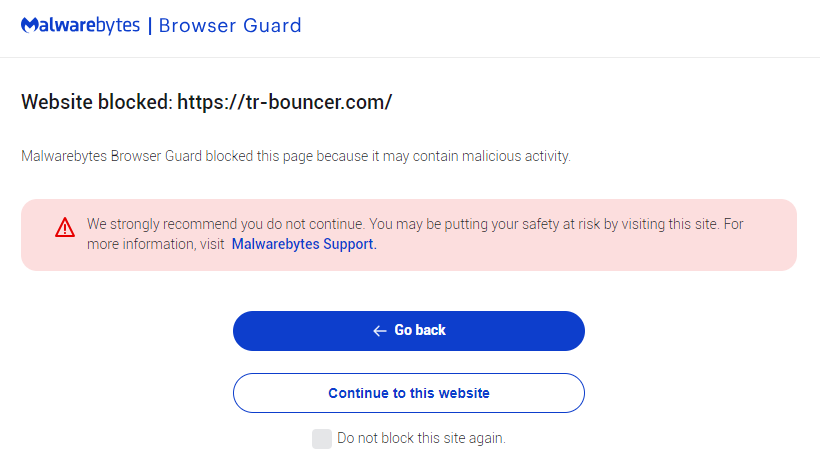Click the 'Website blocked:' heading text
The width and height of the screenshot is (820, 472).
coord(97,102)
